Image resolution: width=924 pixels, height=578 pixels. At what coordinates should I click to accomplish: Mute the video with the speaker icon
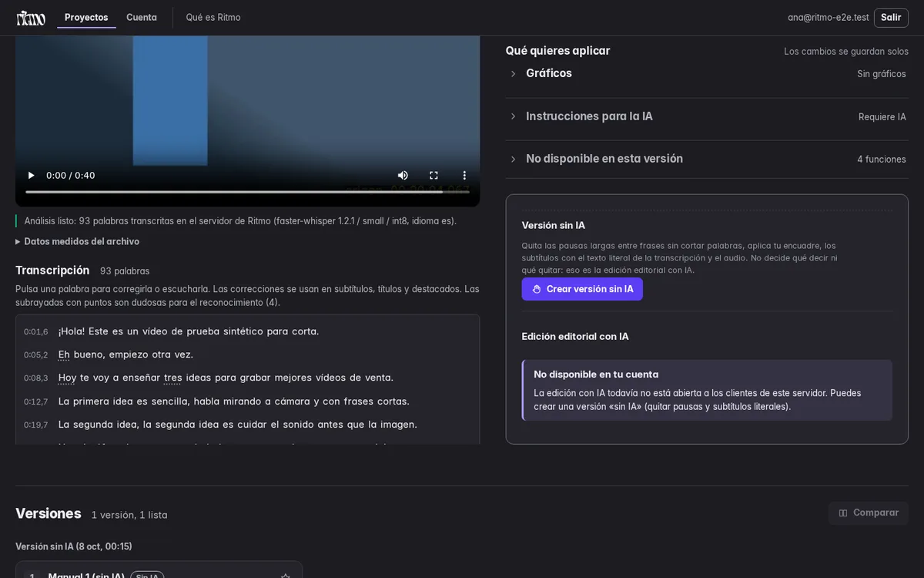[x=403, y=176]
